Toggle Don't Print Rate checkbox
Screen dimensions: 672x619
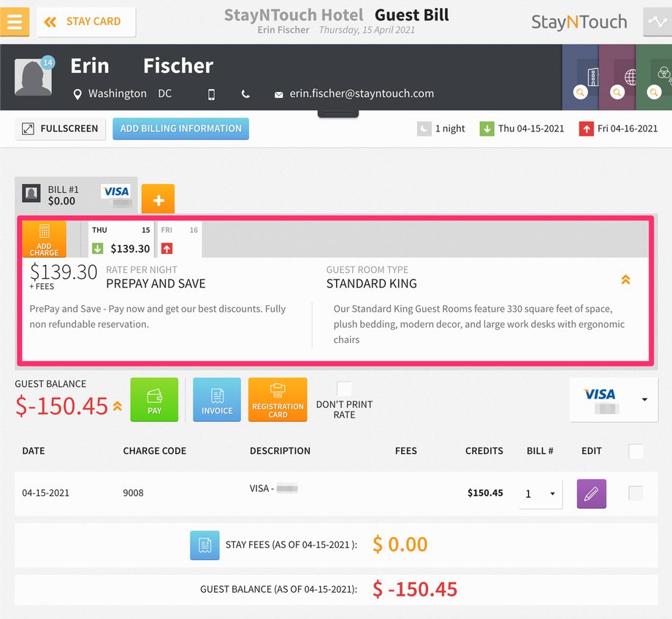[x=344, y=389]
